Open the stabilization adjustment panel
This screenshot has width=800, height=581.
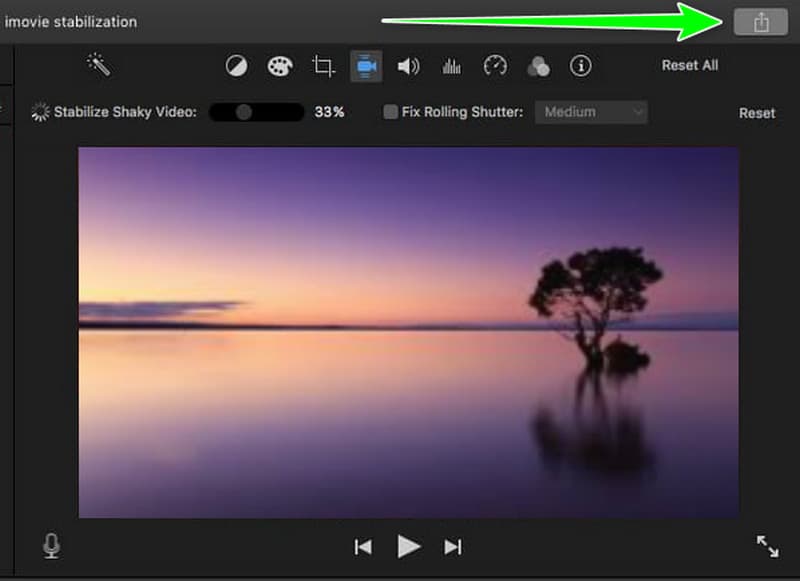(363, 66)
